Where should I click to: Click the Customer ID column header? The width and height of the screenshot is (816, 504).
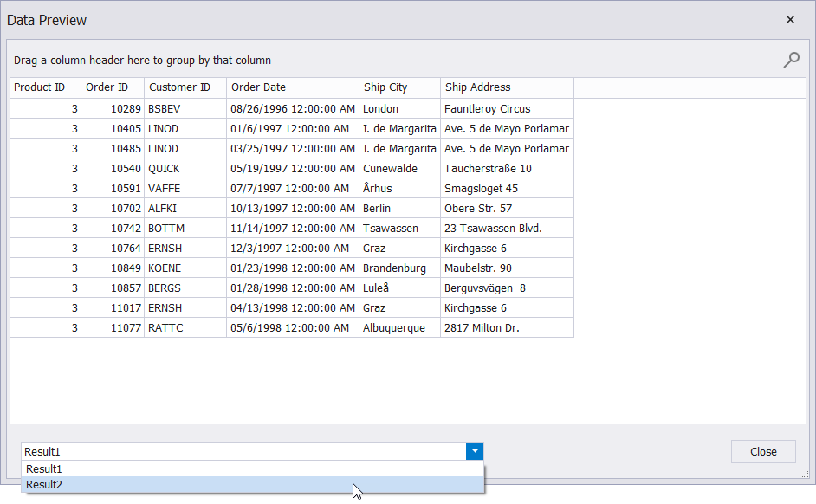click(x=185, y=87)
